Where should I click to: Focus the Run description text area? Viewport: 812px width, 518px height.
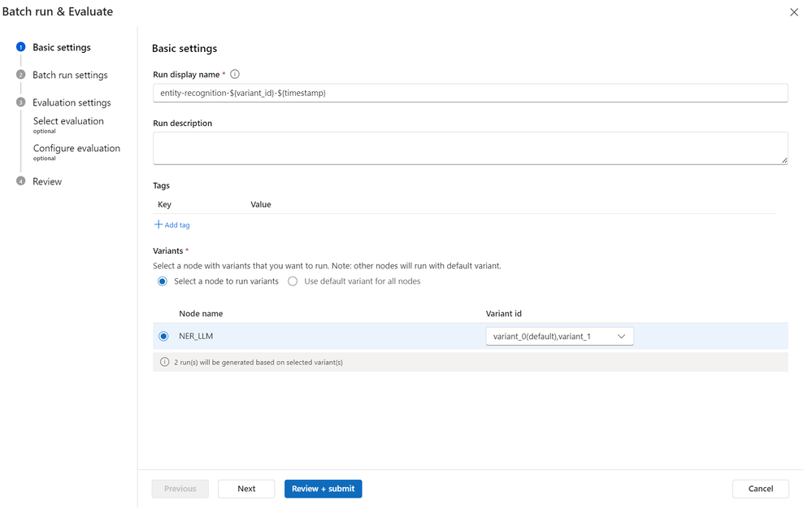[x=470, y=148]
